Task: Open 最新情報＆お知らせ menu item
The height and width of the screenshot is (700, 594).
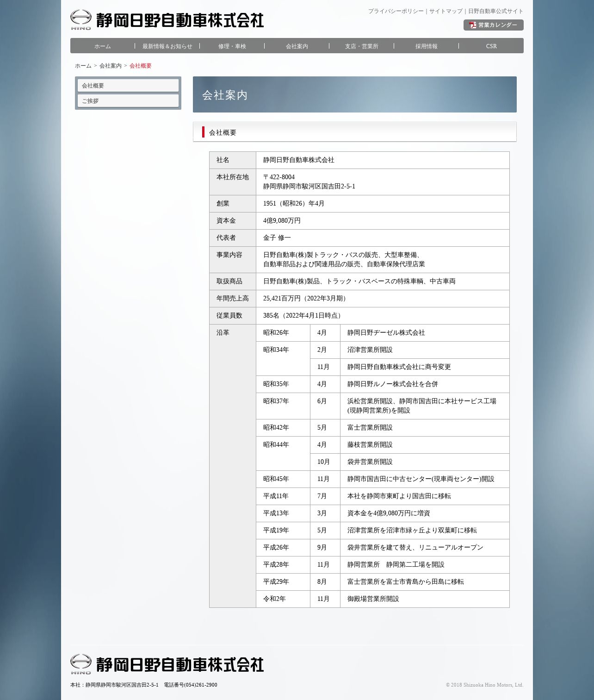Action: (167, 46)
